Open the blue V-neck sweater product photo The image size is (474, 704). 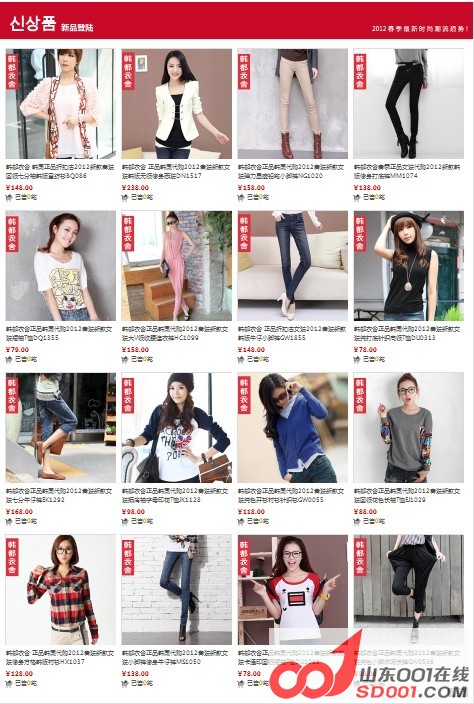pyautogui.click(x=293, y=428)
